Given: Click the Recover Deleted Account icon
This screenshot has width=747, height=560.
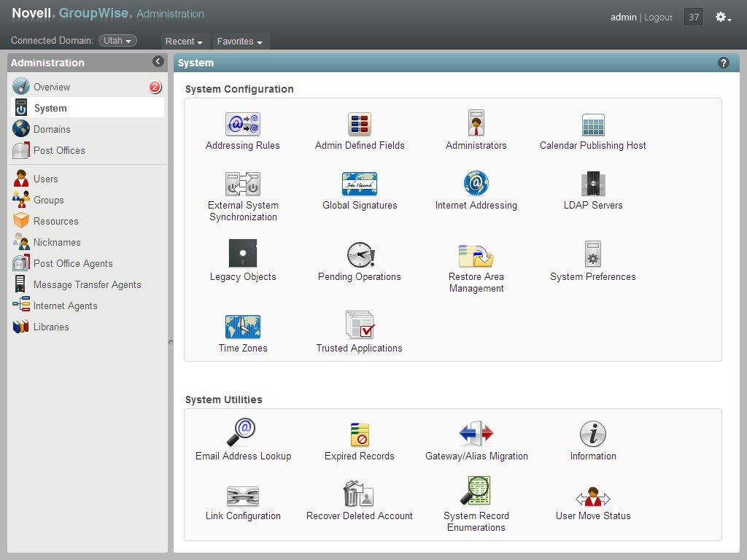Looking at the screenshot, I should [x=359, y=494].
